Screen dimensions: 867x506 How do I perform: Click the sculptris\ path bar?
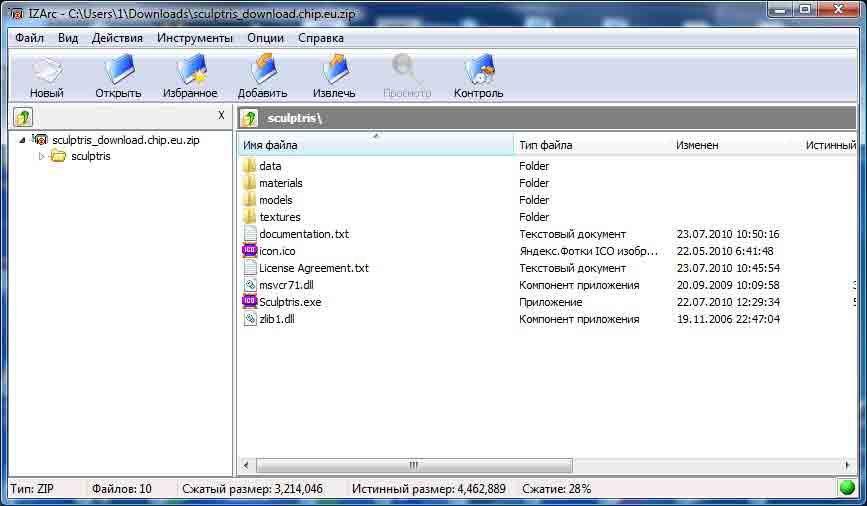[x=547, y=118]
